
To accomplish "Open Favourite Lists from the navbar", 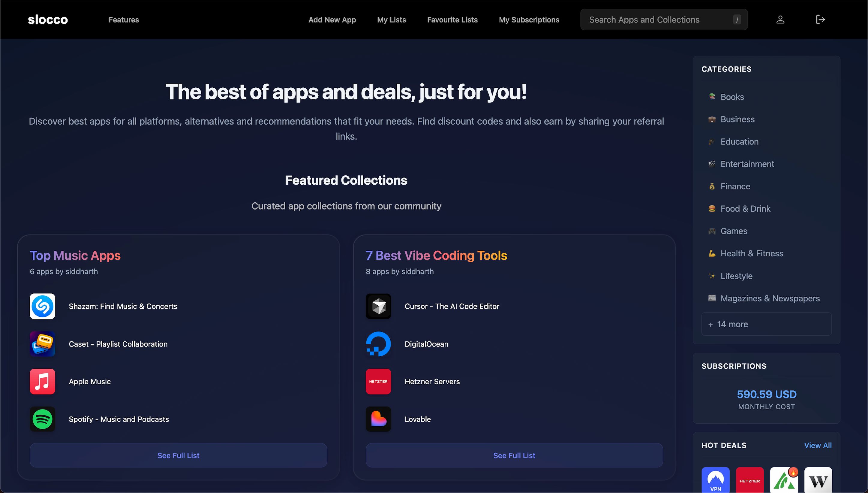I will (452, 19).
